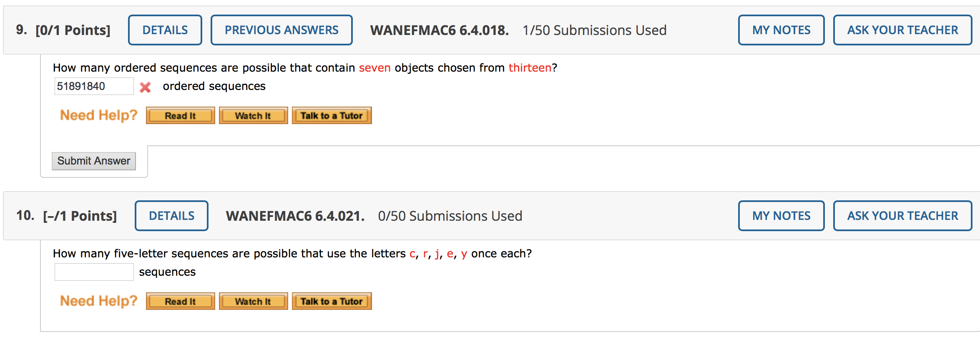Click ASK YOUR TEACHER for question 9
Image resolution: width=980 pixels, height=344 pixels.
click(902, 30)
